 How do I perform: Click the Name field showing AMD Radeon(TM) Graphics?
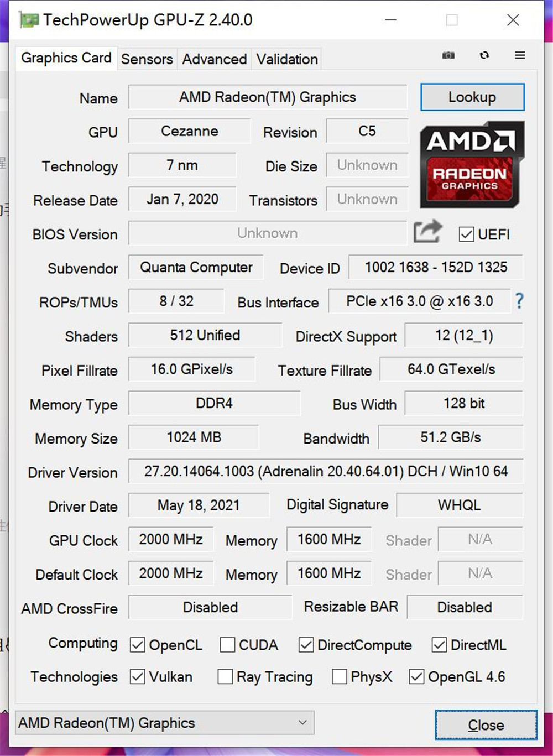coord(268,97)
